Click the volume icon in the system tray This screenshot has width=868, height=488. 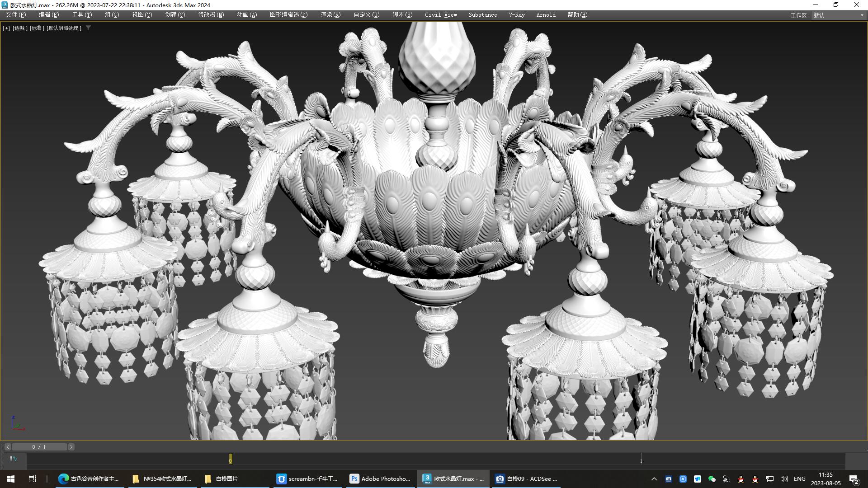[784, 479]
